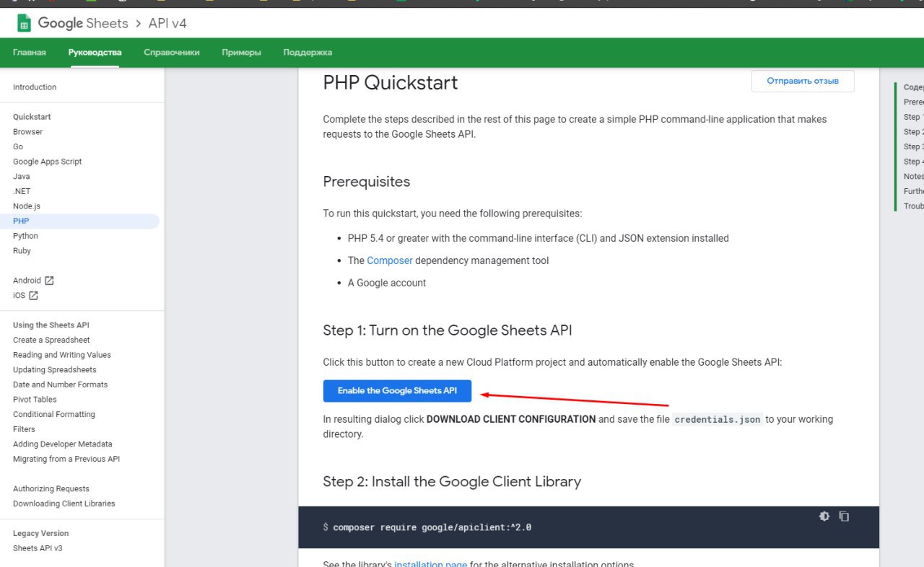924x567 pixels.
Task: Switch to the Руководства tab
Action: 95,53
